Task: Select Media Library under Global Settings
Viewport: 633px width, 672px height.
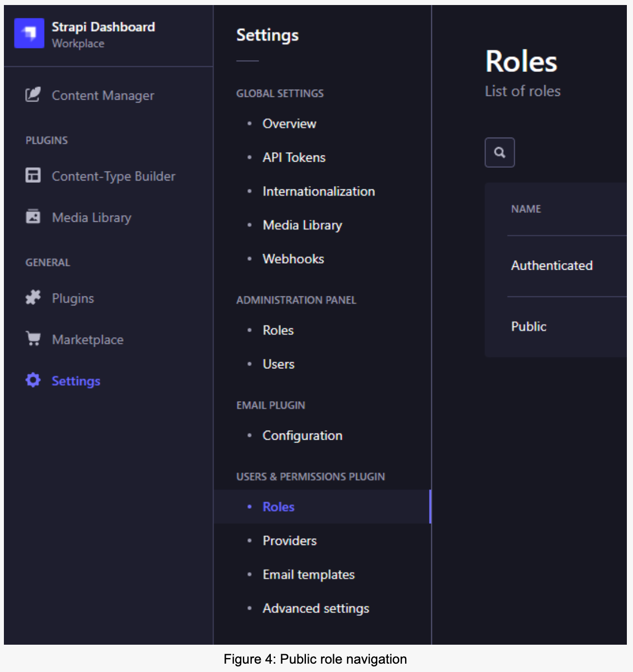Action: point(302,225)
